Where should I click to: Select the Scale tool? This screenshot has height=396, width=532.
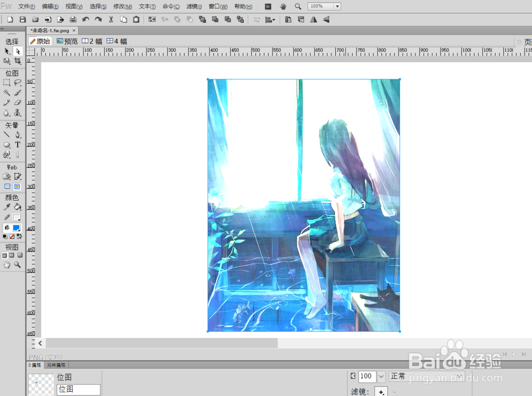click(7, 61)
